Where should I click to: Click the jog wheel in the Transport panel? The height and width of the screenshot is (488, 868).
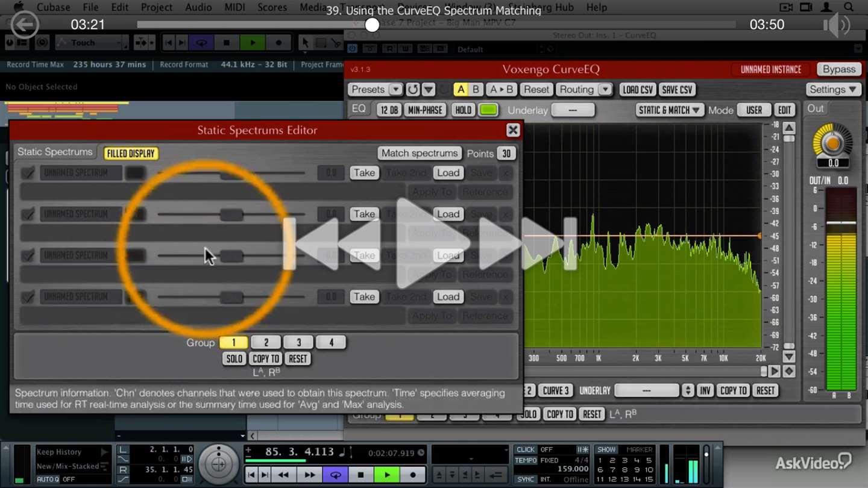pyautogui.click(x=219, y=465)
